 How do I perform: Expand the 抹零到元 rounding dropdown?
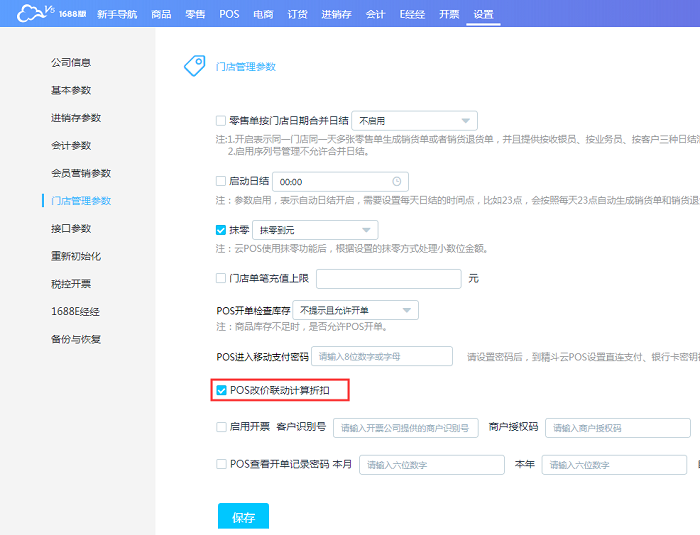[315, 230]
